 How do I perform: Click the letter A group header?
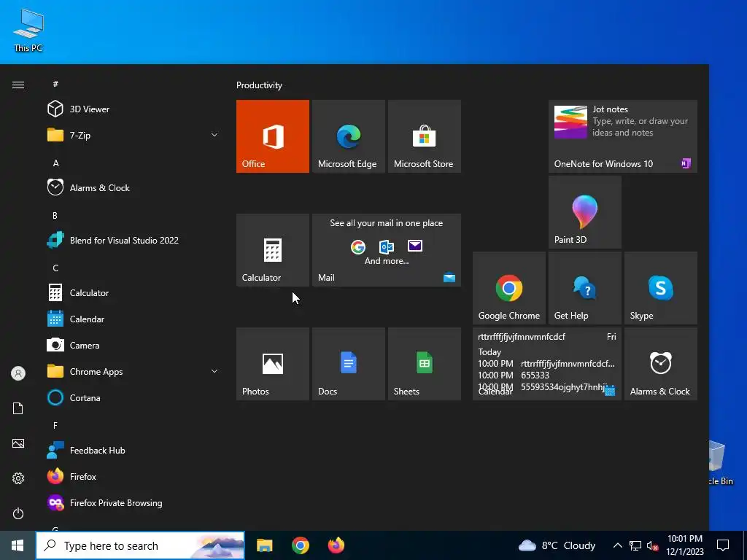[x=55, y=163]
